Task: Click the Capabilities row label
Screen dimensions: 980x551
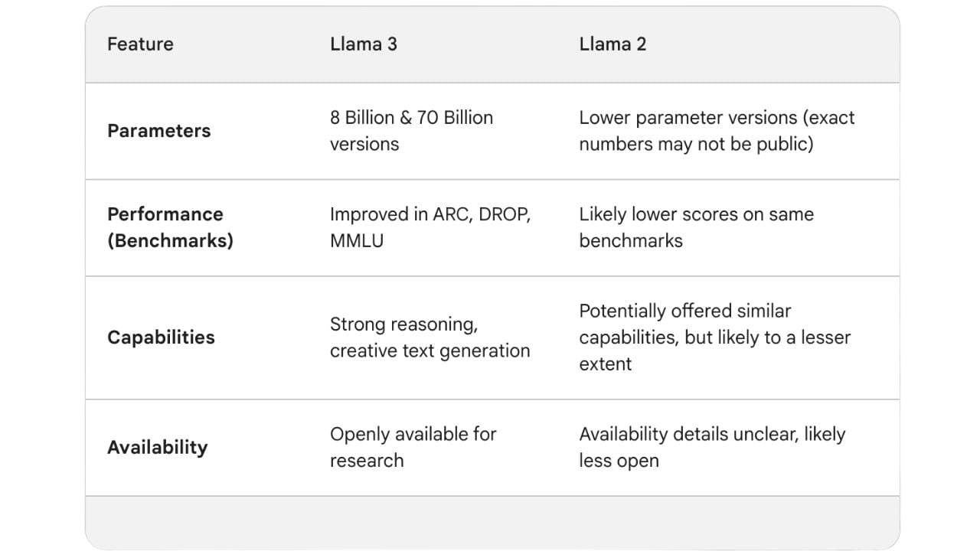Action: coord(161,337)
